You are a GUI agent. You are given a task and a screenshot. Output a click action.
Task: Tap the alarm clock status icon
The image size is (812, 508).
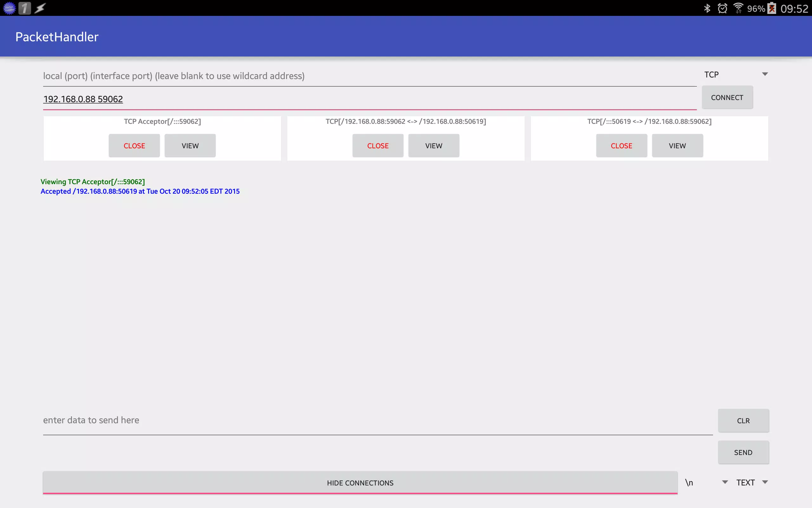pyautogui.click(x=723, y=8)
